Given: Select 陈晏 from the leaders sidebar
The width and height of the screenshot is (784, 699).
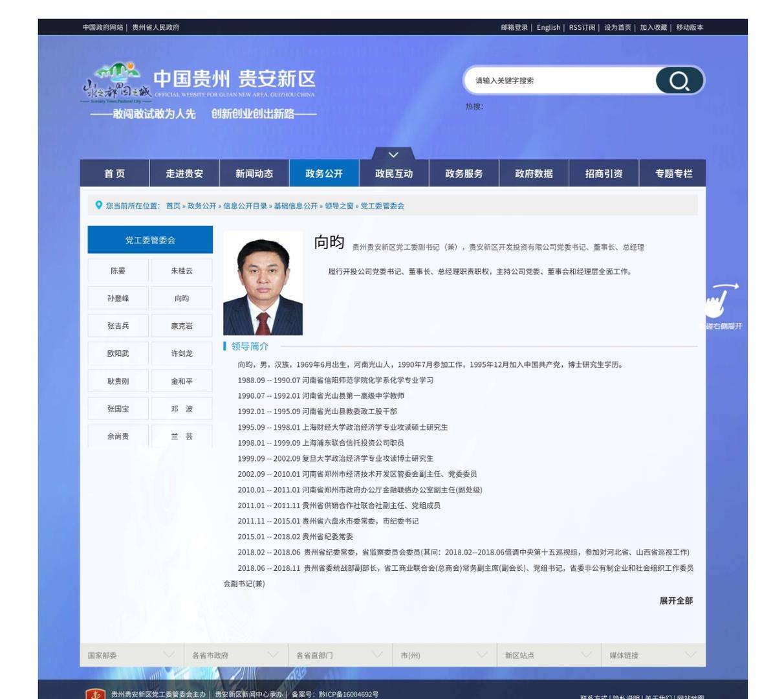Looking at the screenshot, I should coord(118,271).
